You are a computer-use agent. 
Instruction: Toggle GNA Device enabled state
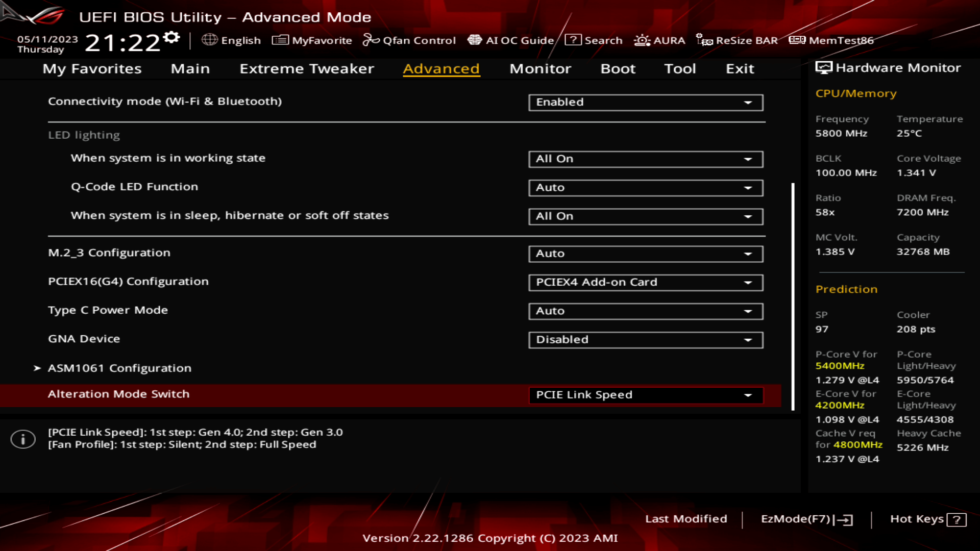tap(646, 339)
